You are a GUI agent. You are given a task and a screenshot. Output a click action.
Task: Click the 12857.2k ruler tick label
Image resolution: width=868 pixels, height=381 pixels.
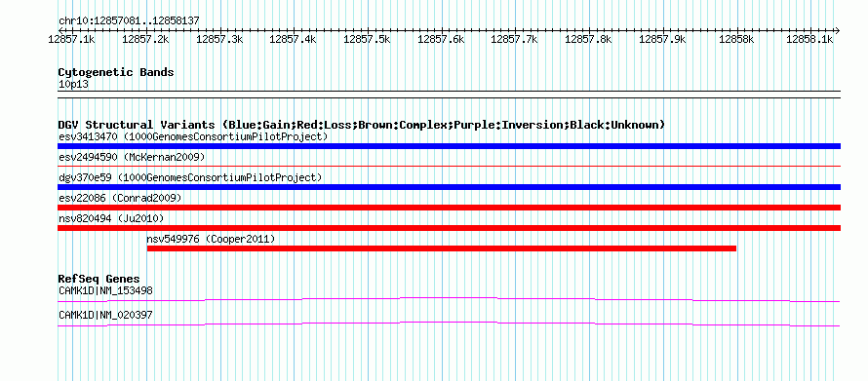click(145, 39)
